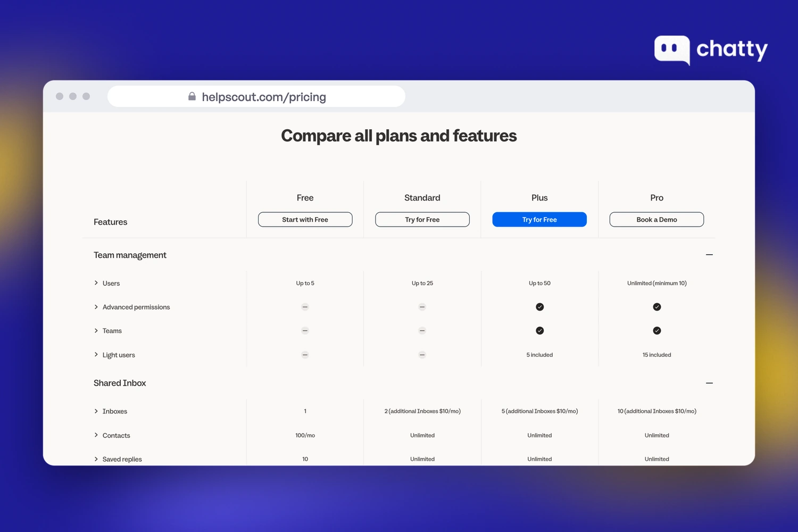Click dash icon for Teams in Standard
The width and height of the screenshot is (798, 532).
[422, 331]
